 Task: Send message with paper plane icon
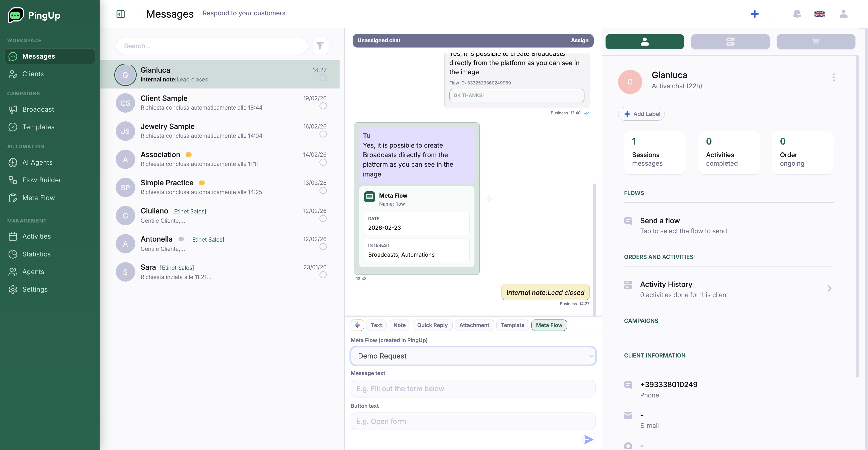pyautogui.click(x=588, y=439)
